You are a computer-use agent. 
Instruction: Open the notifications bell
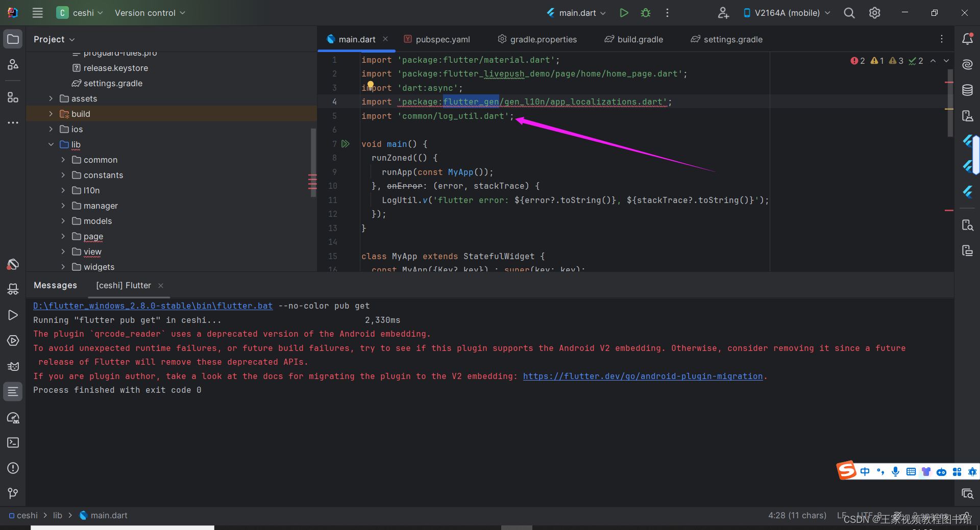coord(968,39)
